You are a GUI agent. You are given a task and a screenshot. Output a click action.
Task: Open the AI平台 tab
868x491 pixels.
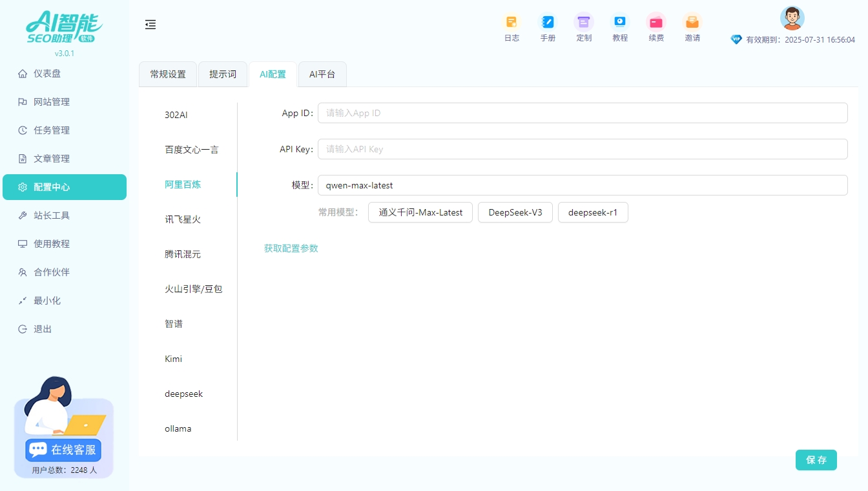322,74
